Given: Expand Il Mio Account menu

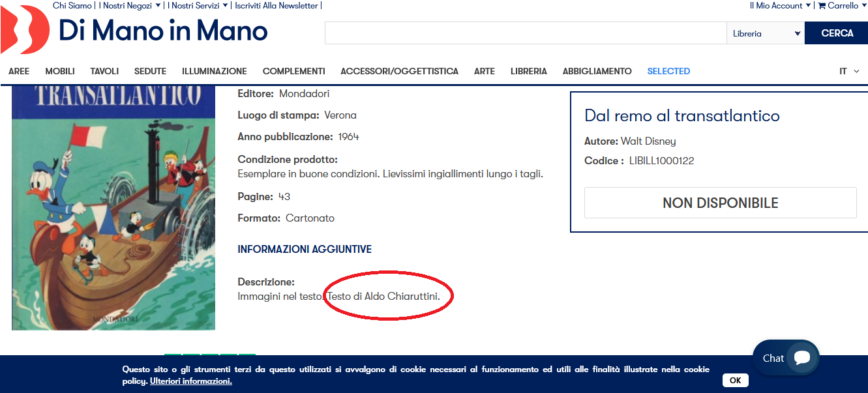Looking at the screenshot, I should click(x=780, y=6).
